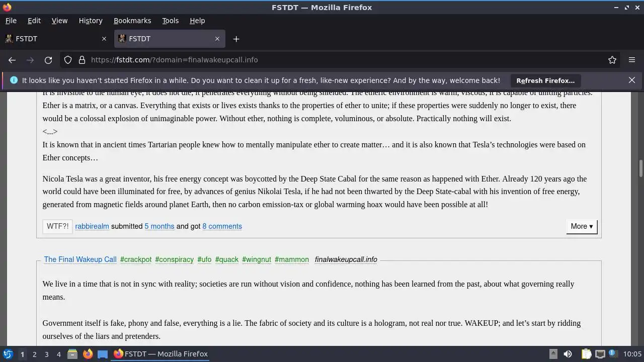Open the File menu
The width and height of the screenshot is (644, 362).
coord(11,21)
